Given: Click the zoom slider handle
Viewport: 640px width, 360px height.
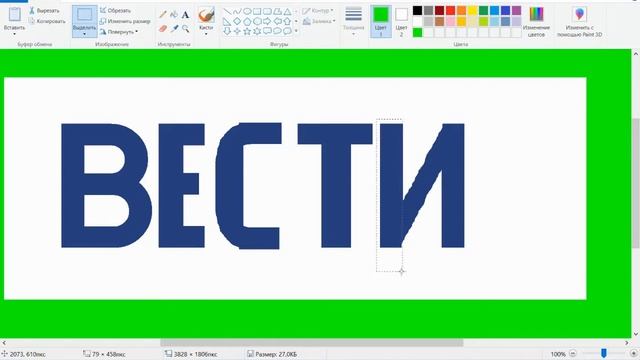Looking at the screenshot, I should point(604,353).
